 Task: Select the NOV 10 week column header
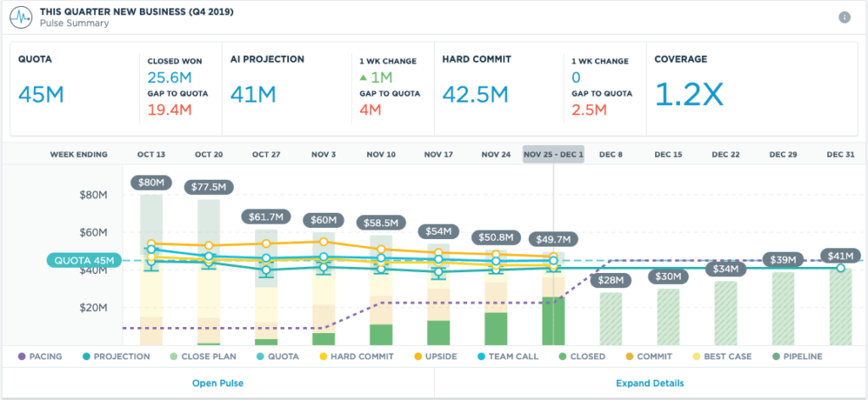click(x=381, y=154)
